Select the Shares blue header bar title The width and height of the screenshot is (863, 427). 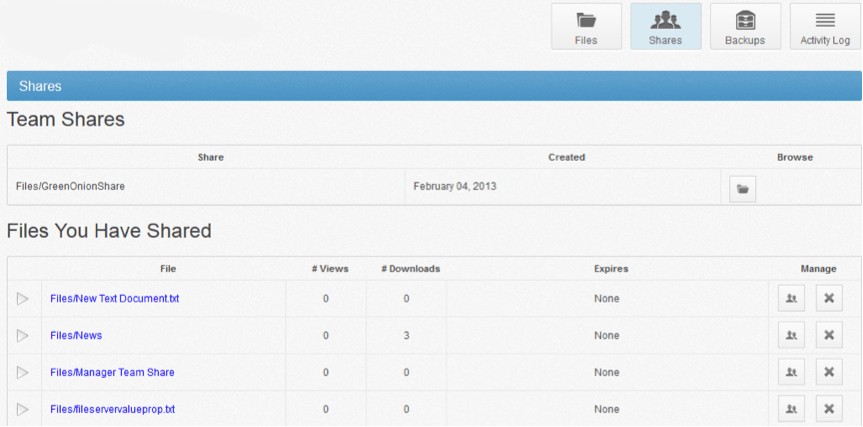tap(40, 86)
